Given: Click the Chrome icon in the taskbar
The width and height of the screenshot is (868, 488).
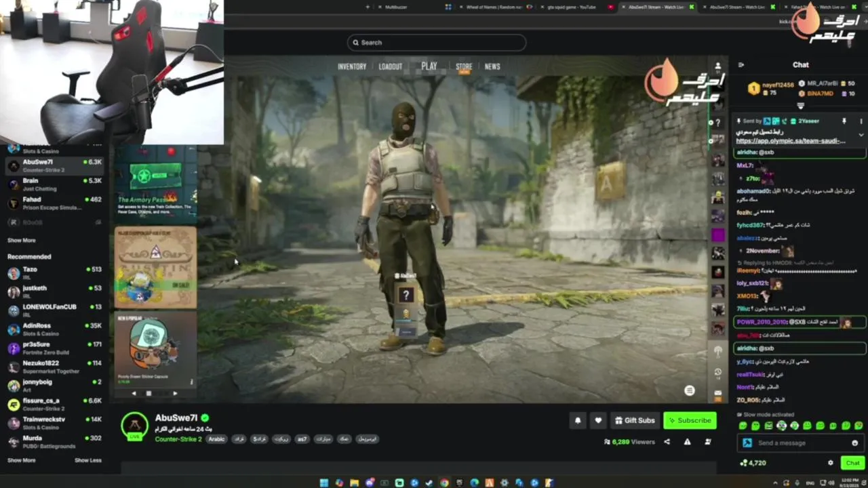Looking at the screenshot, I should pos(444,483).
